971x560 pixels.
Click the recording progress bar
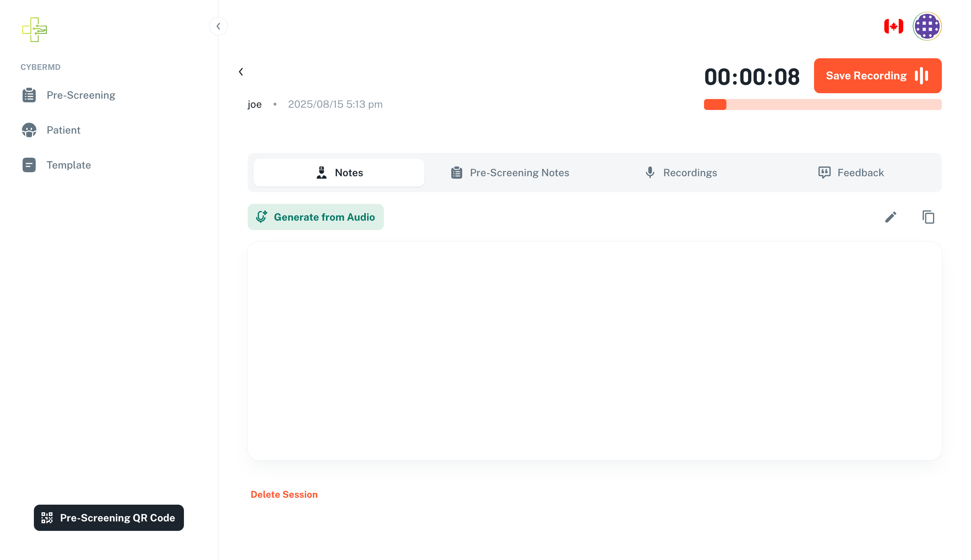pos(822,104)
